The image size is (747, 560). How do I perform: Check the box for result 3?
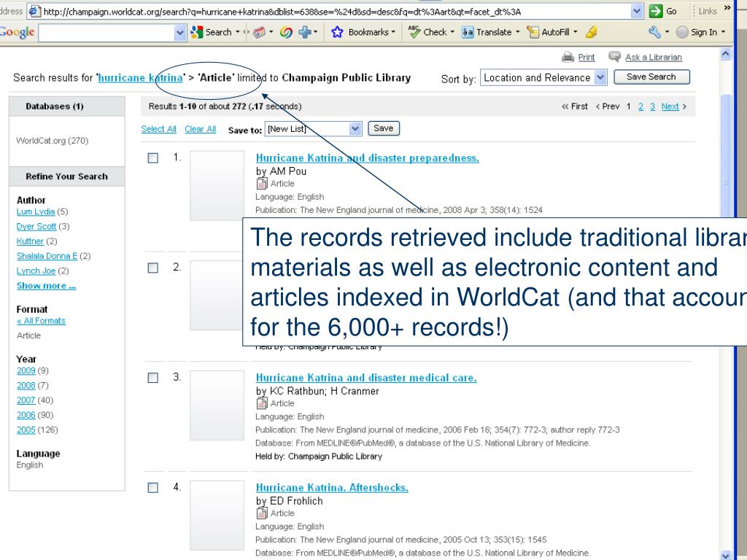(153, 378)
